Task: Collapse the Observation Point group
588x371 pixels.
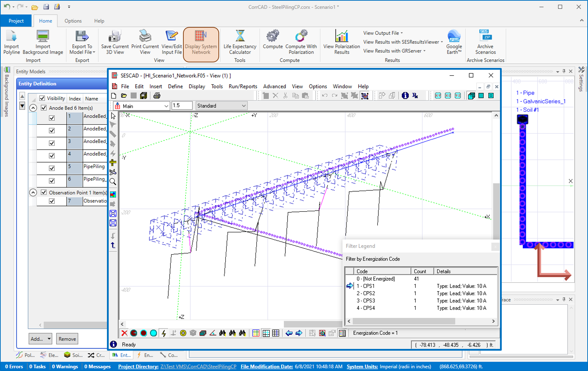Action: tap(33, 192)
